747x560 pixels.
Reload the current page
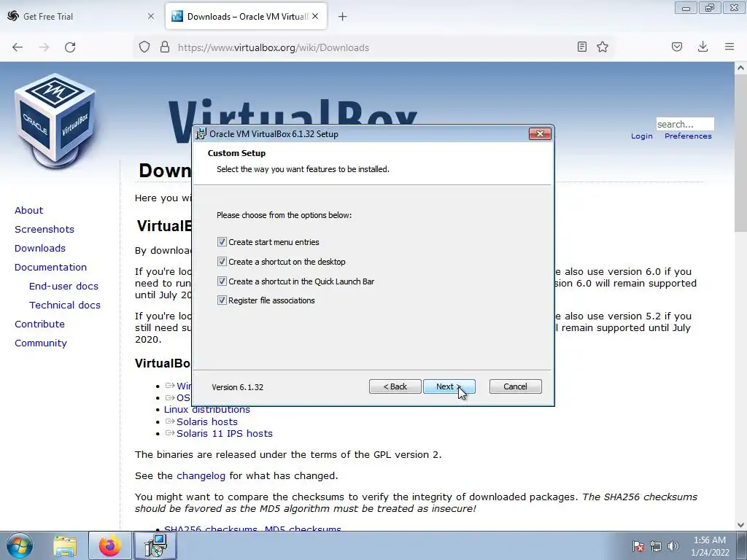coord(70,47)
